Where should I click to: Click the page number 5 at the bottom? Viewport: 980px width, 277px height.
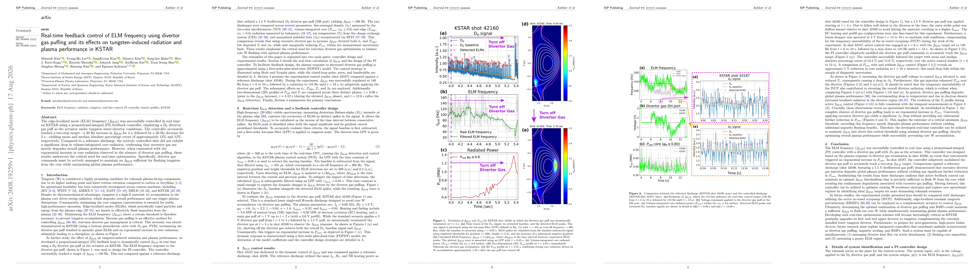pyautogui.click(x=884, y=268)
